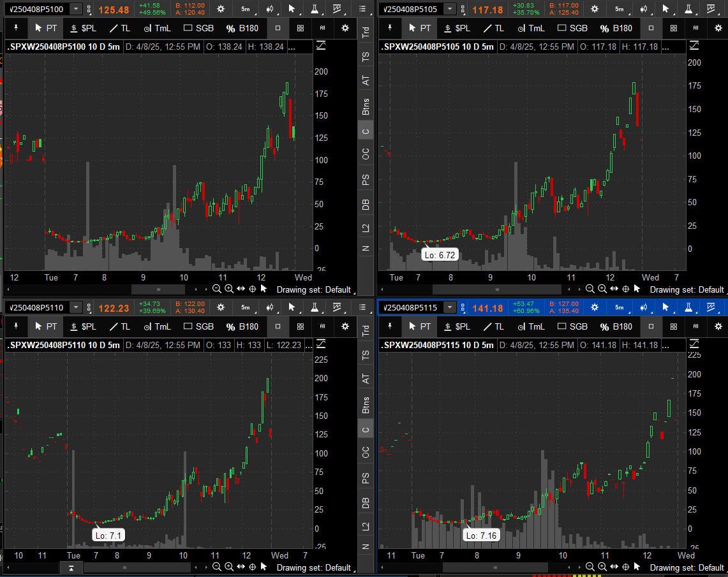This screenshot has width=728, height=577.
Task: Toggle the SGB rectangle tool in P5115 toolbar
Action: 572,326
